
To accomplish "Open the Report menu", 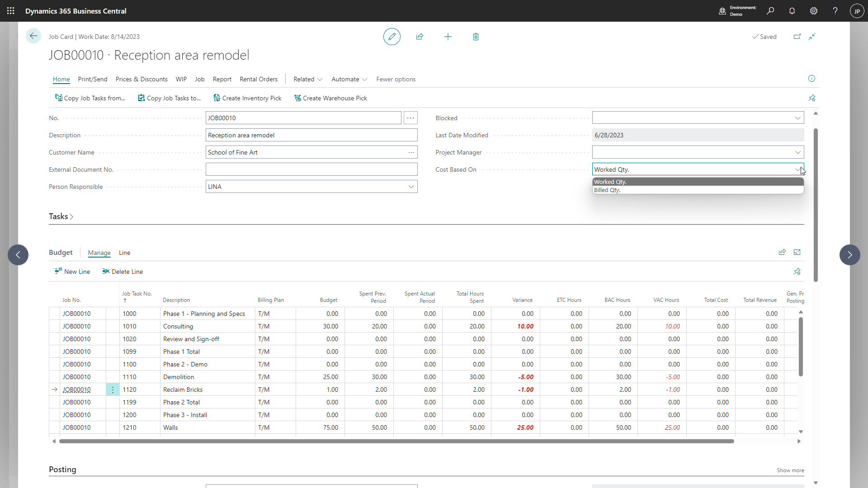I will click(222, 79).
